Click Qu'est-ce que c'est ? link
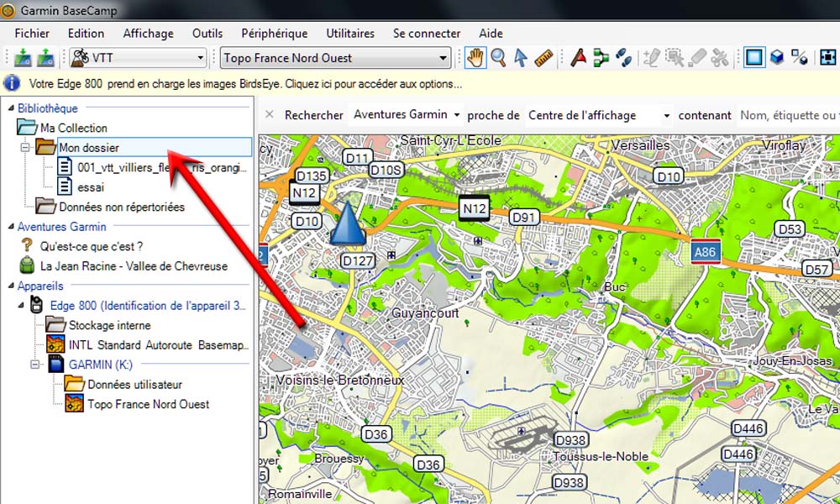The image size is (840, 504). (91, 246)
